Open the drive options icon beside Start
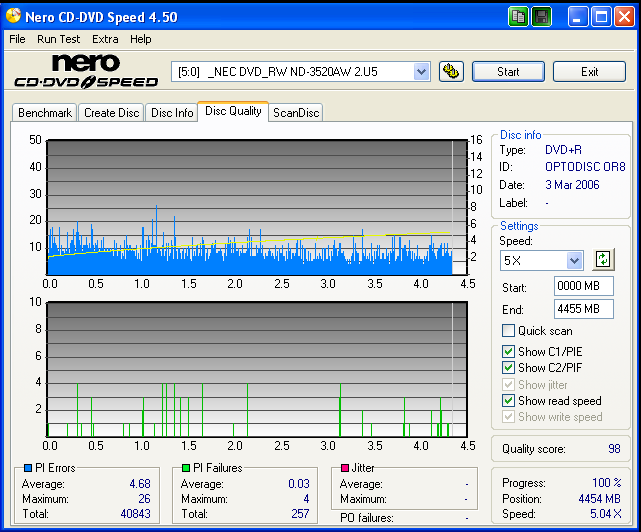The height and width of the screenshot is (532, 641). pos(451,72)
